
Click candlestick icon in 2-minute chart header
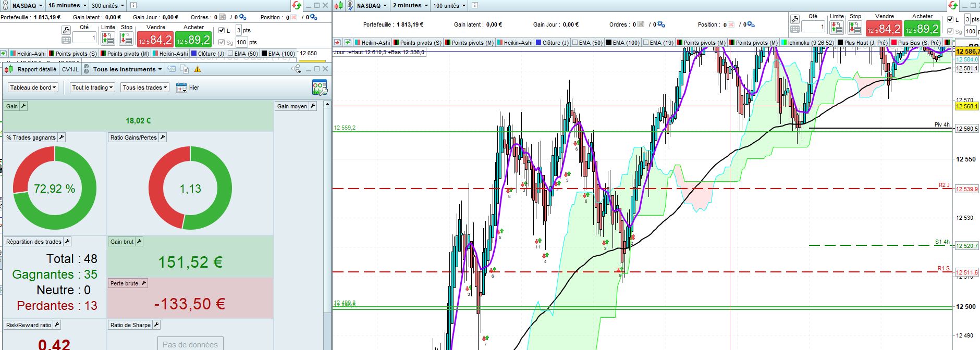(x=339, y=6)
